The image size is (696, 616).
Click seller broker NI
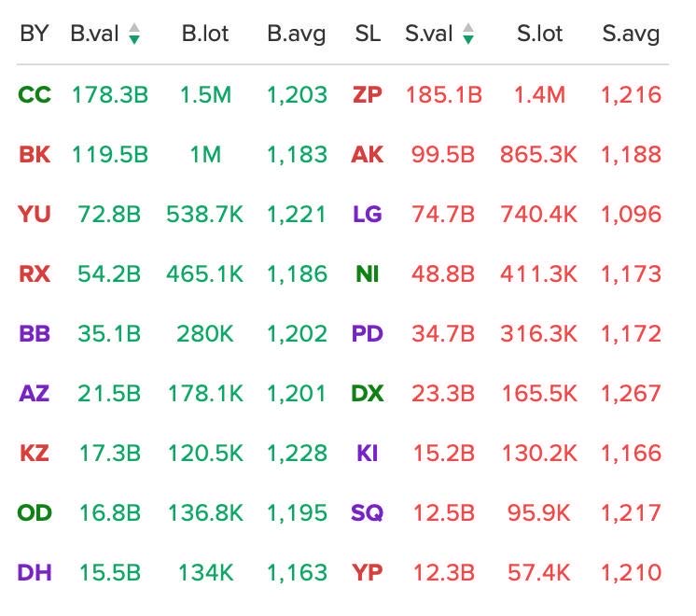coord(368,273)
